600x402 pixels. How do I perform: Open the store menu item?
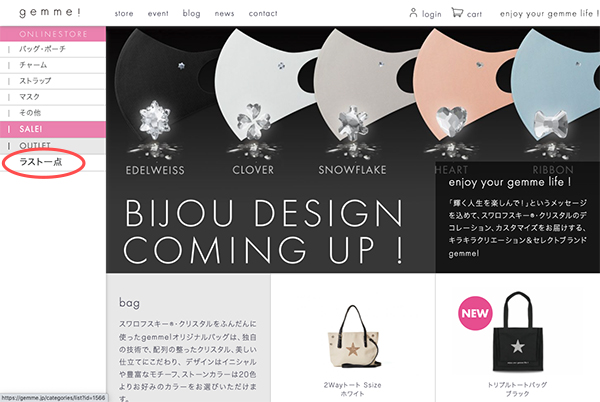pyautogui.click(x=124, y=13)
